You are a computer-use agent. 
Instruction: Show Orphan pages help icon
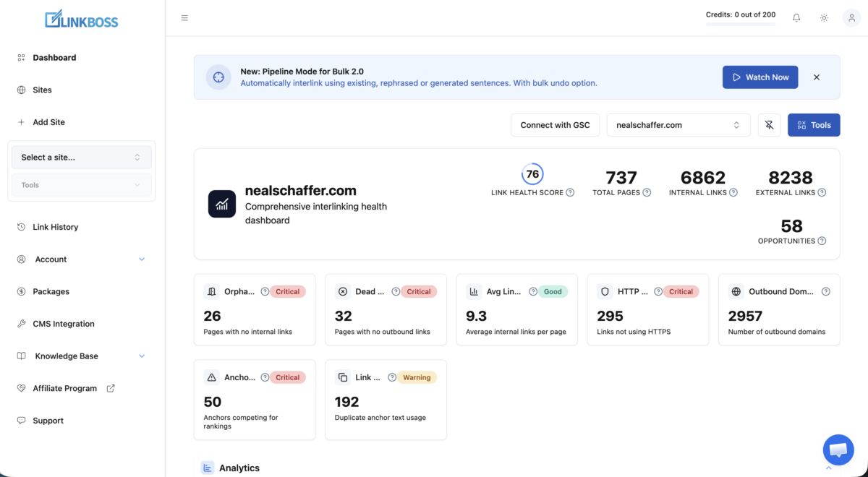[265, 292]
